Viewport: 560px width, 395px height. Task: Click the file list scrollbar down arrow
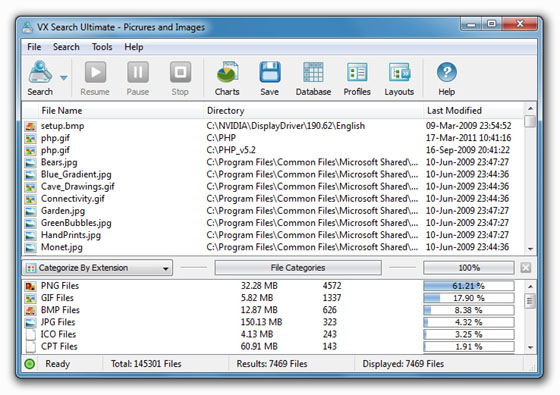pos(530,249)
